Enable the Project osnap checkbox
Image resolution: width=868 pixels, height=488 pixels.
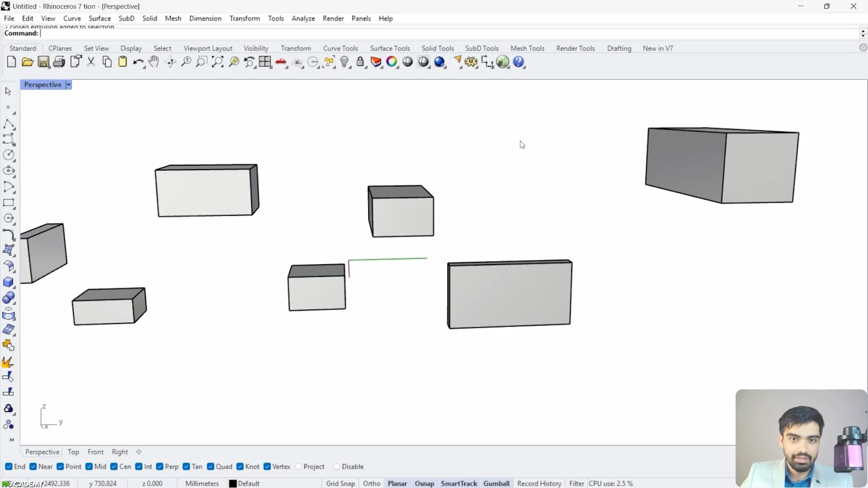pyautogui.click(x=298, y=466)
